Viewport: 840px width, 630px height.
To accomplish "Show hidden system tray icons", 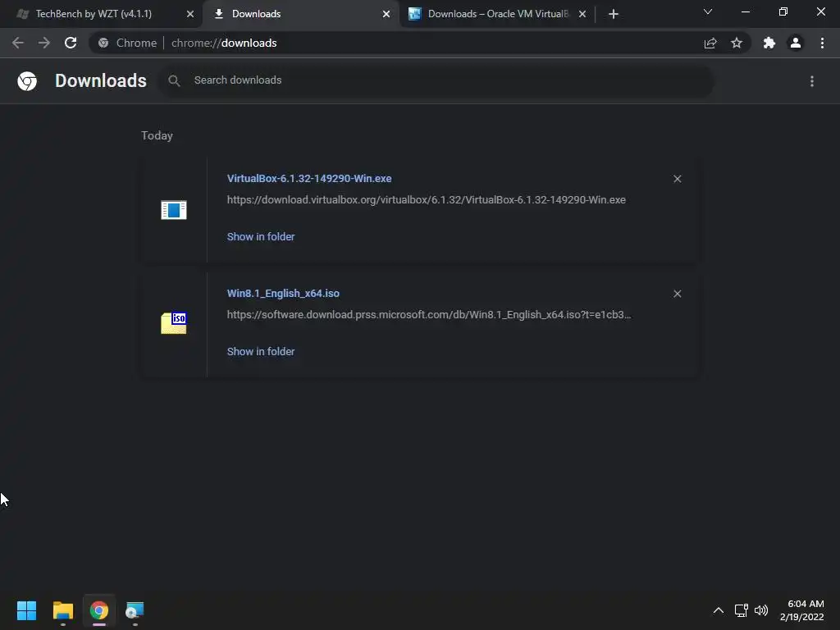I will click(x=719, y=610).
